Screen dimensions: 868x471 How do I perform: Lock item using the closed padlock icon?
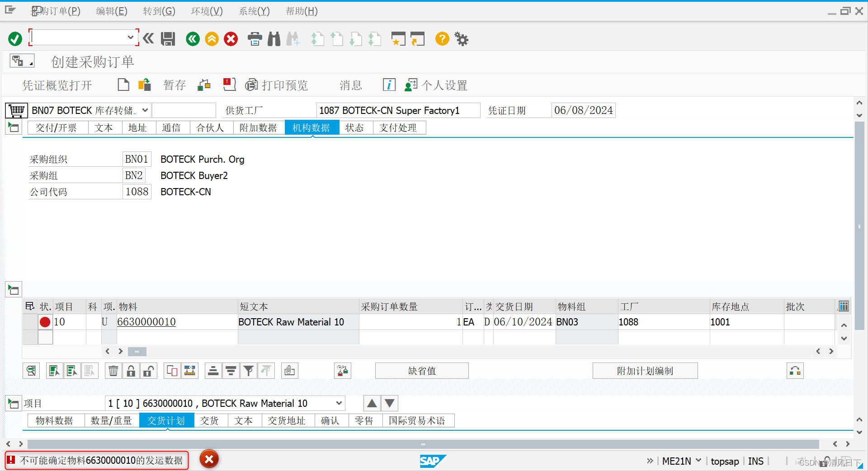click(x=131, y=371)
